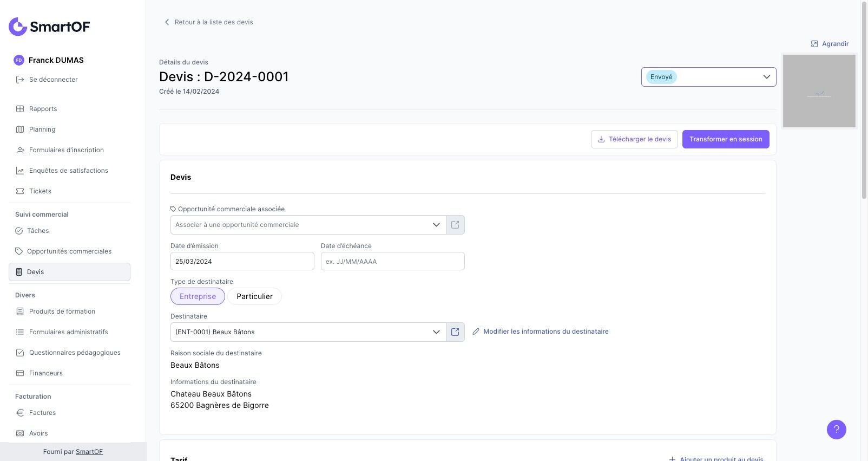Click the SmartOF logo
This screenshot has width=868, height=461.
click(x=49, y=27)
